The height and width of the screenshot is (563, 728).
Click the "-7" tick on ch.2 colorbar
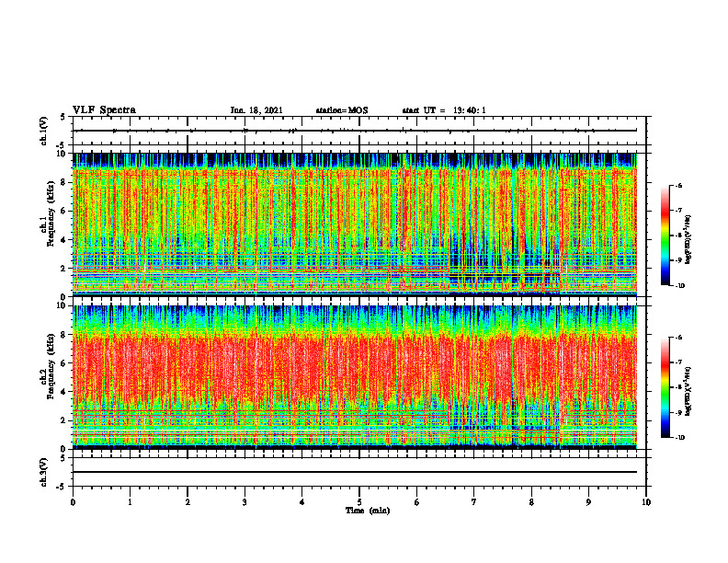(678, 362)
